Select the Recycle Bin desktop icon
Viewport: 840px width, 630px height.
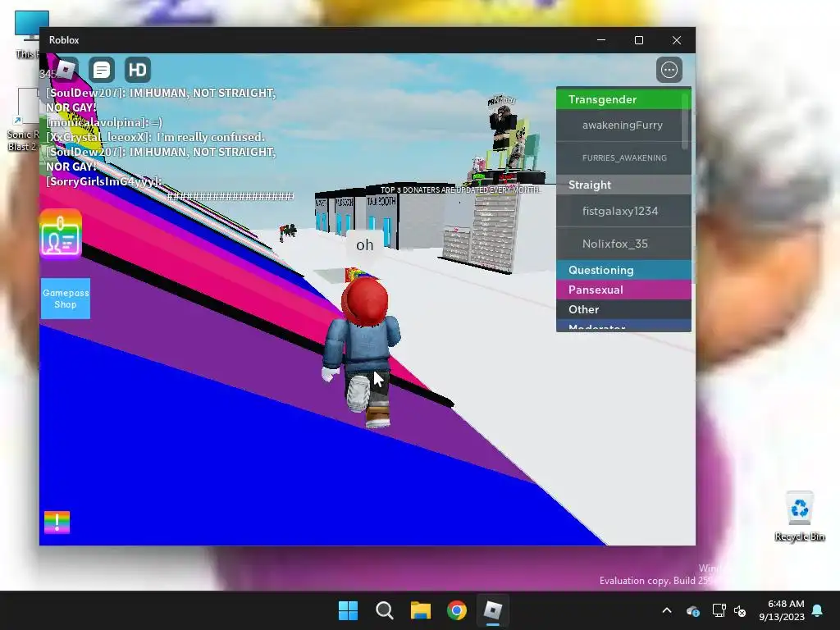tap(799, 517)
